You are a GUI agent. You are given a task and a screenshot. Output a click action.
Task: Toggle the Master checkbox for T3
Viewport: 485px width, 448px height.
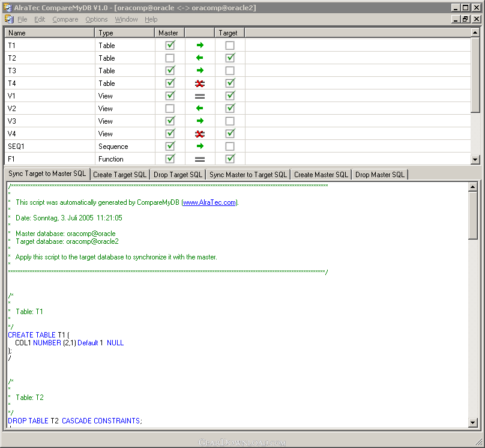tap(170, 71)
